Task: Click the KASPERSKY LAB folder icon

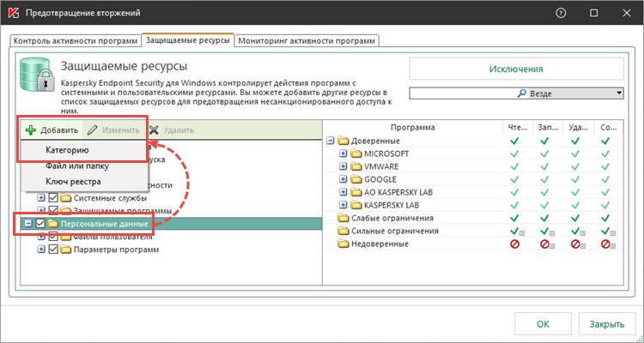Action: coord(356,205)
